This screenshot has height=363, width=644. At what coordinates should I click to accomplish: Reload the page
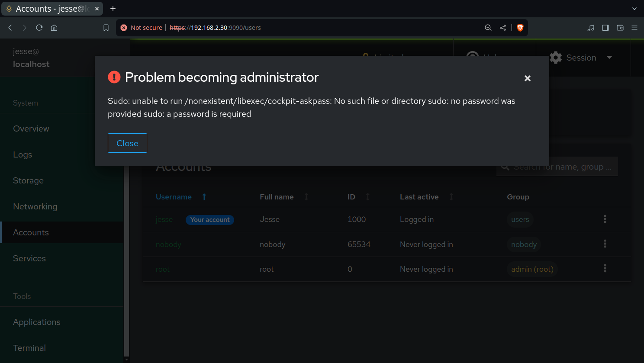click(x=39, y=28)
